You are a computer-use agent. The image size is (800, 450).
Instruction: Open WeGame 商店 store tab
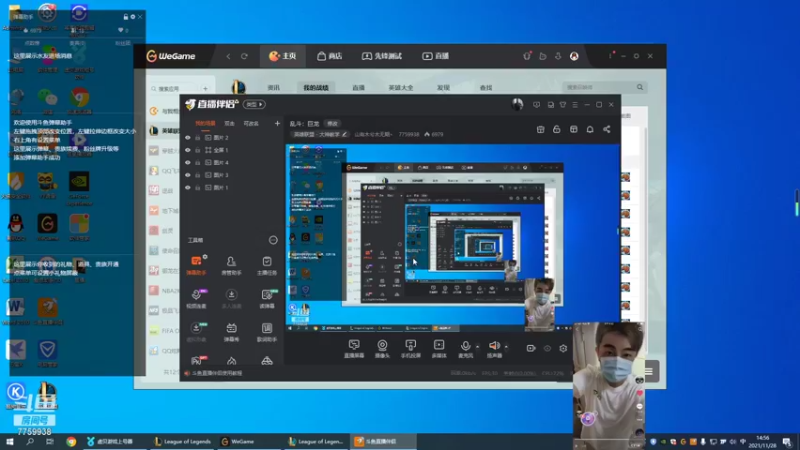pos(330,56)
